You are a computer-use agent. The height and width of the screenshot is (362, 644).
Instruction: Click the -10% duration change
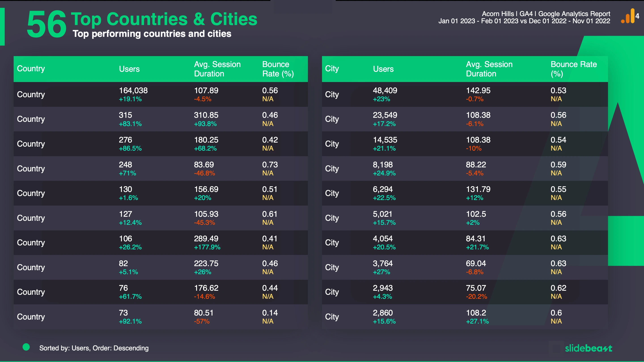coord(474,149)
